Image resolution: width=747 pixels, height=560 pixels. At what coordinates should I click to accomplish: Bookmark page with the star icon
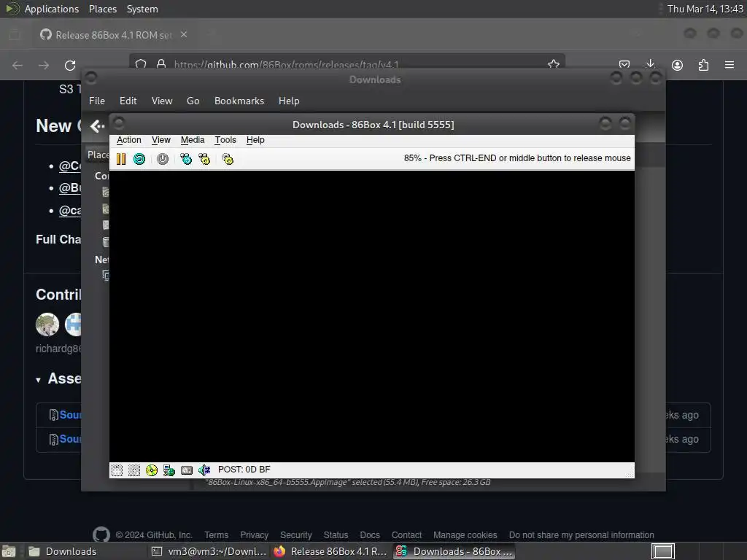point(553,64)
